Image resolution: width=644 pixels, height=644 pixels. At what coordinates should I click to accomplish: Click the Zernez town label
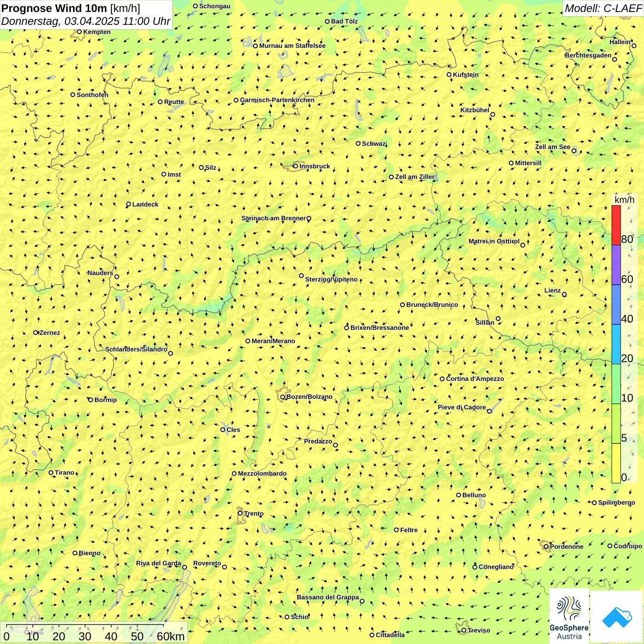50,333
